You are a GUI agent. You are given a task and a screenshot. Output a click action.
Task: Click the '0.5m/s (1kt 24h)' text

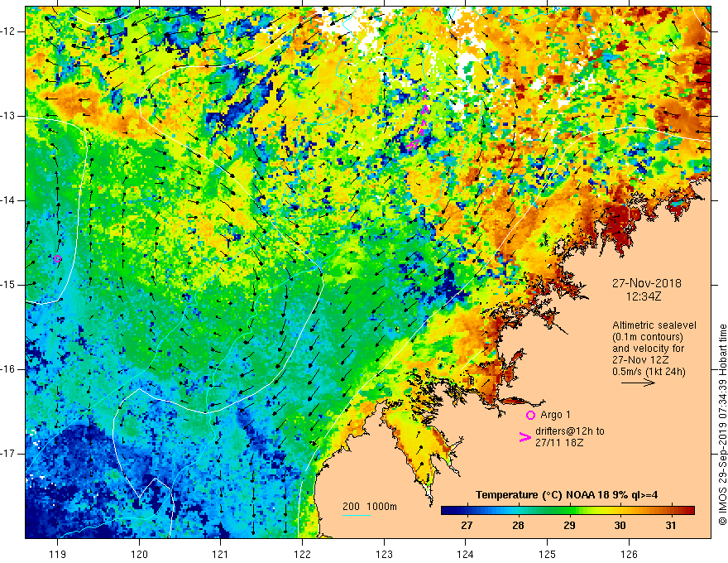tap(649, 371)
